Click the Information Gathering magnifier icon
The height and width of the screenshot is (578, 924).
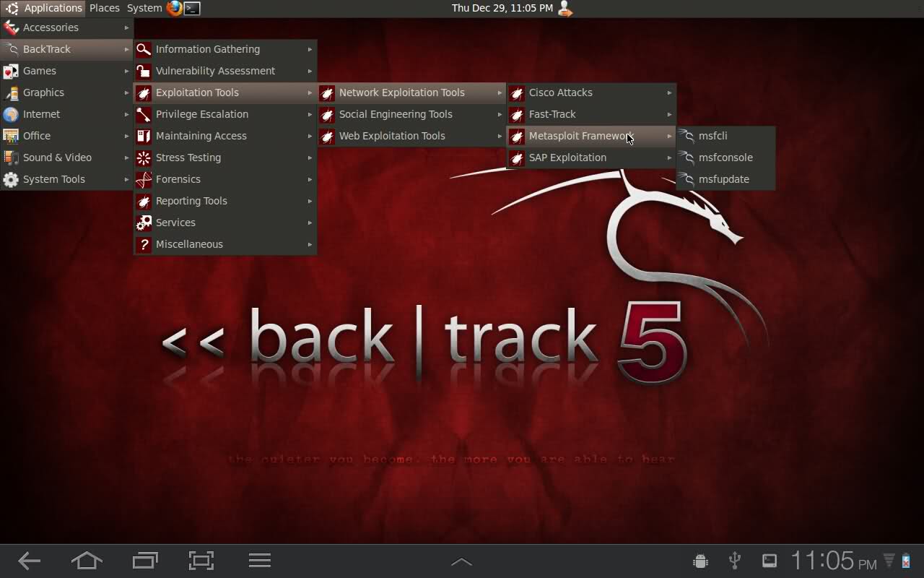coord(144,49)
